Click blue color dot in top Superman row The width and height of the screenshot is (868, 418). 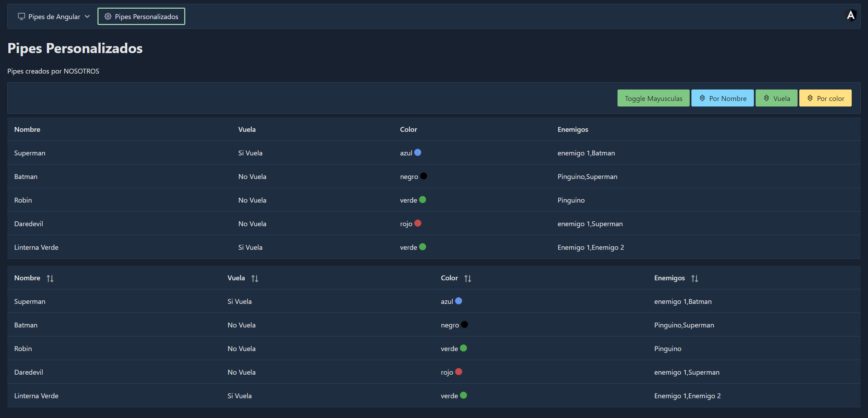[x=418, y=152]
